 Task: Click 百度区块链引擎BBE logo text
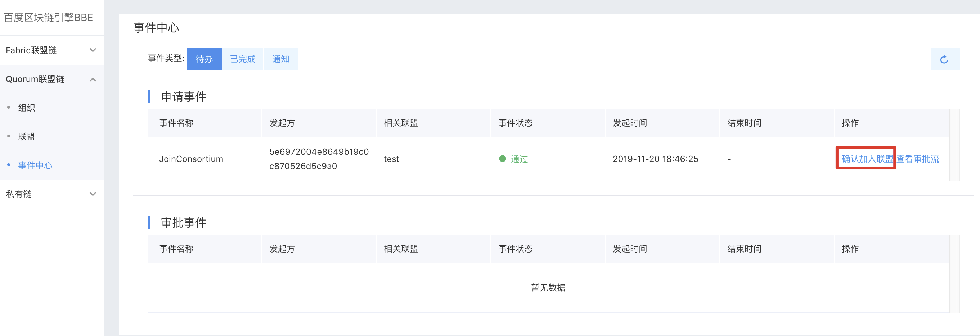click(48, 18)
